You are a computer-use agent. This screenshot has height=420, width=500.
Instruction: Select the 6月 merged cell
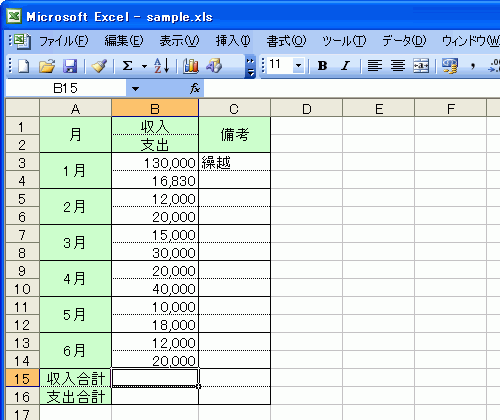click(x=76, y=351)
